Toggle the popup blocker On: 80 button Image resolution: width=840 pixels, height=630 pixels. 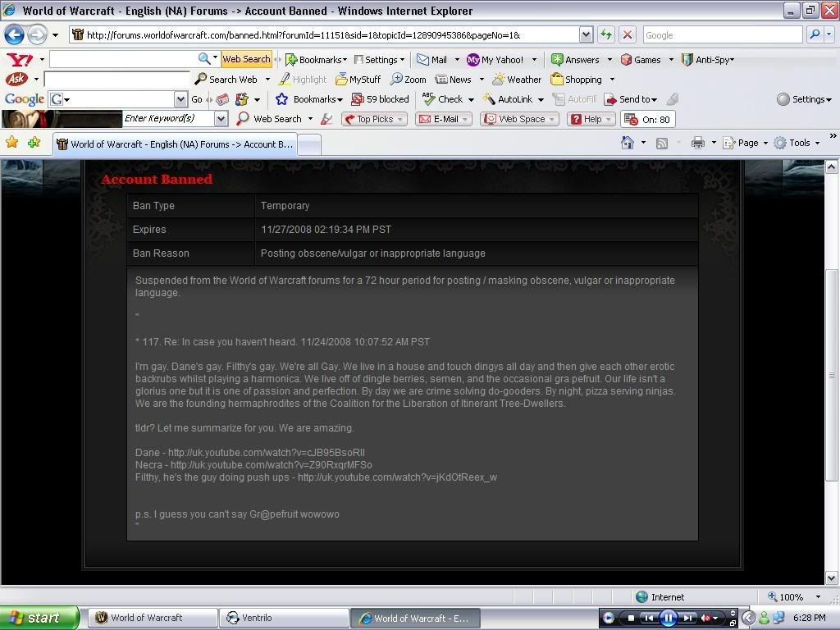pos(648,119)
